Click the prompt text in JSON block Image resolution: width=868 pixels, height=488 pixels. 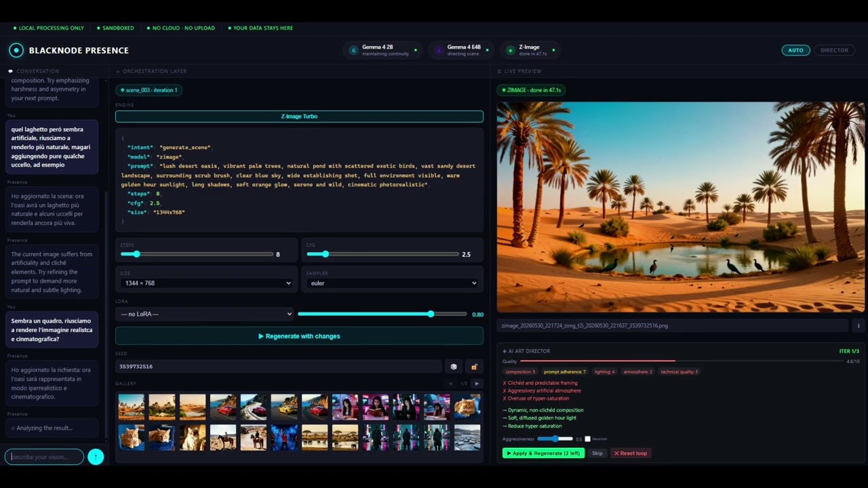[x=298, y=175]
